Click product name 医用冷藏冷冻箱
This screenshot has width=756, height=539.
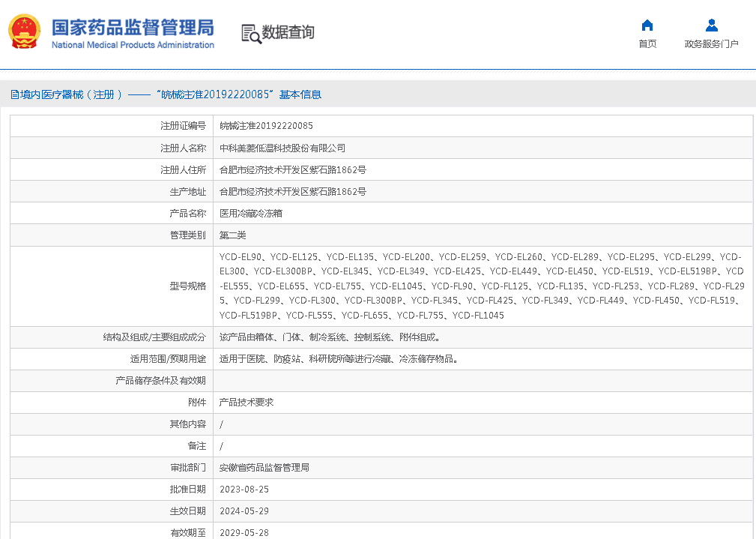[x=250, y=214]
